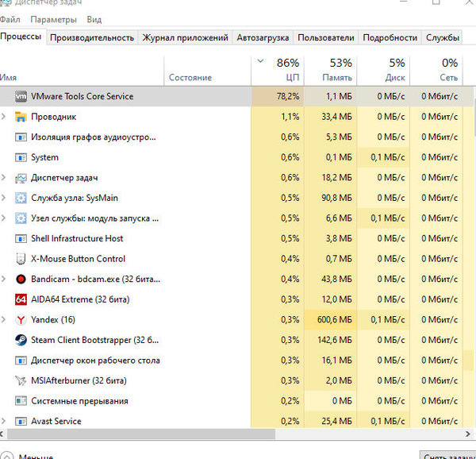476x459 pixels.
Task: Expand the Yandex (16) process group
Action: 3,319
